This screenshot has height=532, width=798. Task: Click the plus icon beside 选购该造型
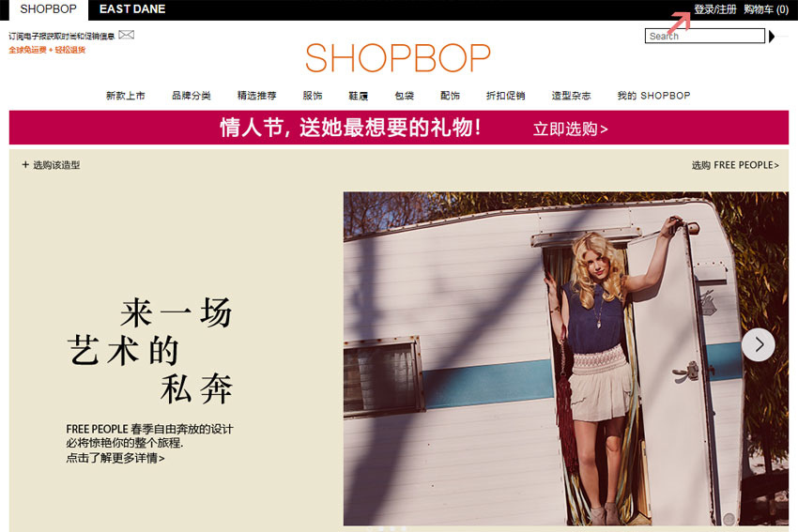[25, 164]
